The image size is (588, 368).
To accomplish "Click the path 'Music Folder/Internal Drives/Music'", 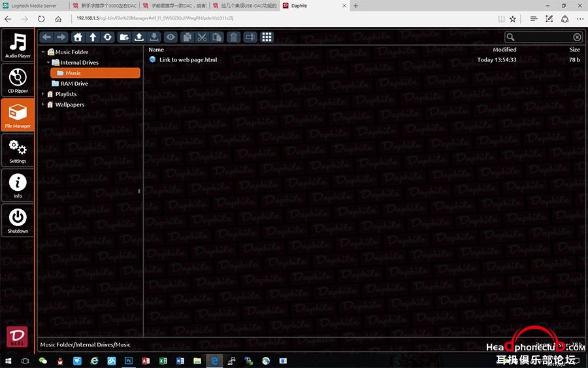I will (85, 344).
